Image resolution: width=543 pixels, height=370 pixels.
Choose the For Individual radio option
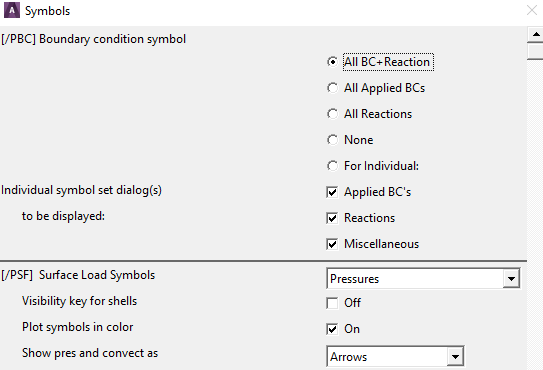click(332, 166)
